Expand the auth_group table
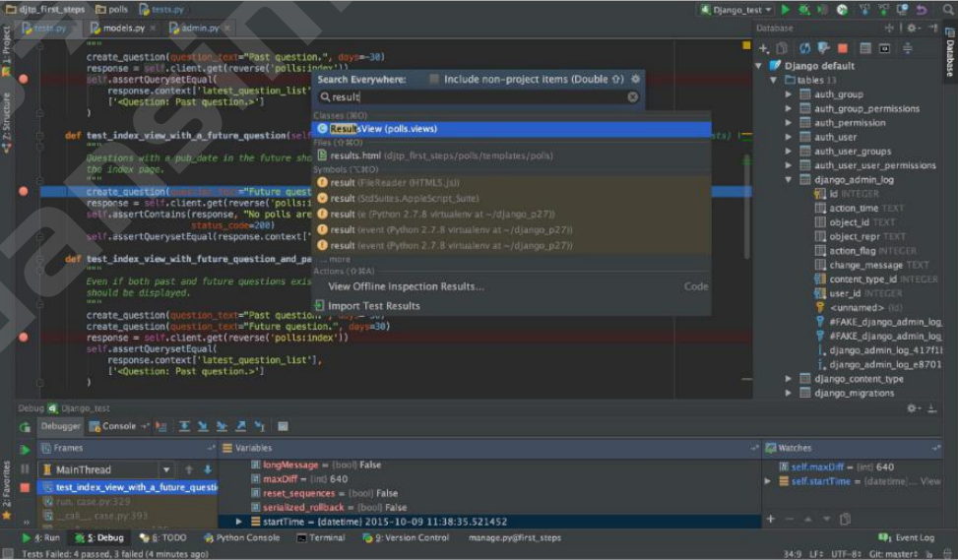Image resolution: width=958 pixels, height=560 pixels. 788,94
